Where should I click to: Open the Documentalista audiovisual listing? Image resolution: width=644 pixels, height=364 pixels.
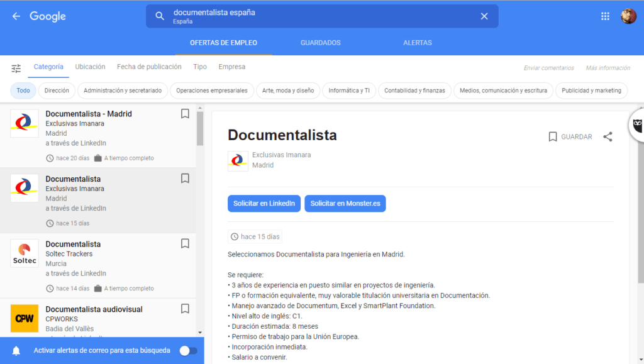coord(97,318)
